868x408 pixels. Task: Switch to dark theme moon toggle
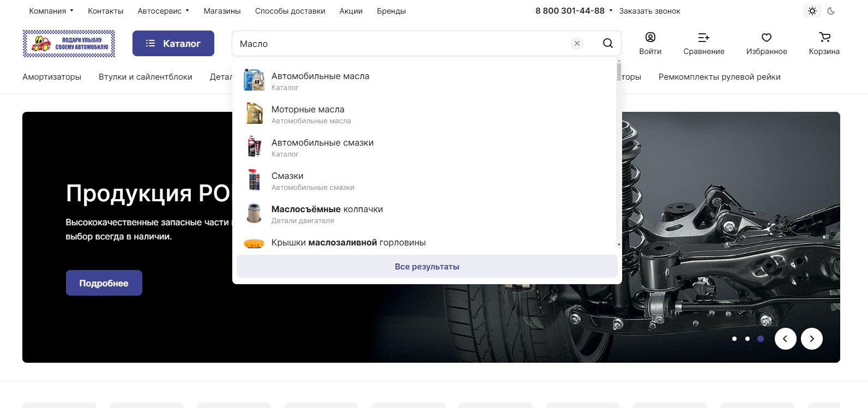click(831, 11)
